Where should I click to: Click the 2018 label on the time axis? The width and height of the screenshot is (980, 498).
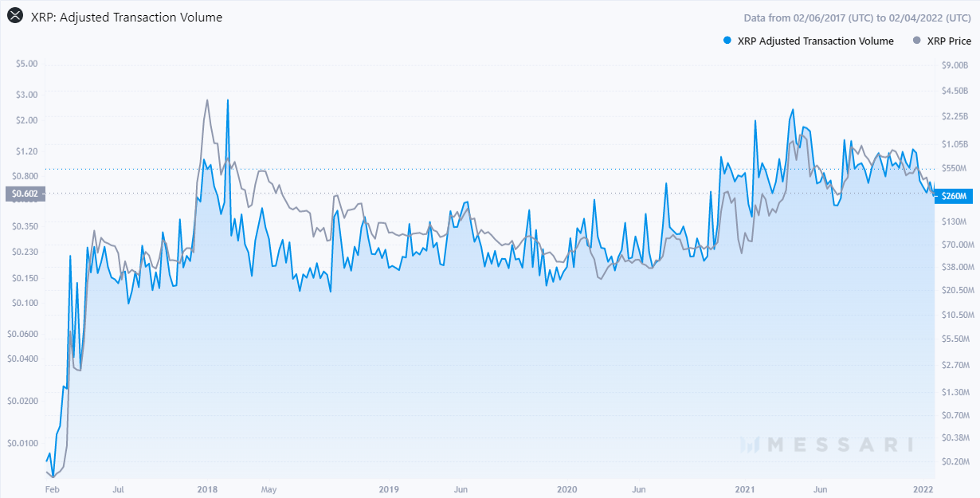(x=207, y=488)
